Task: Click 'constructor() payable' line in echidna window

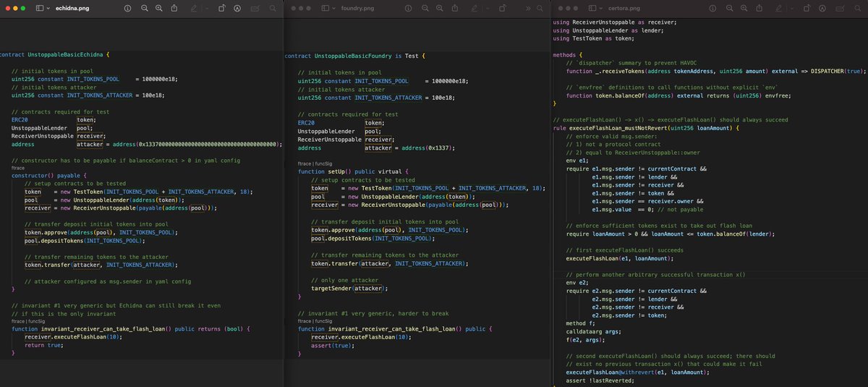Action: [x=49, y=175]
